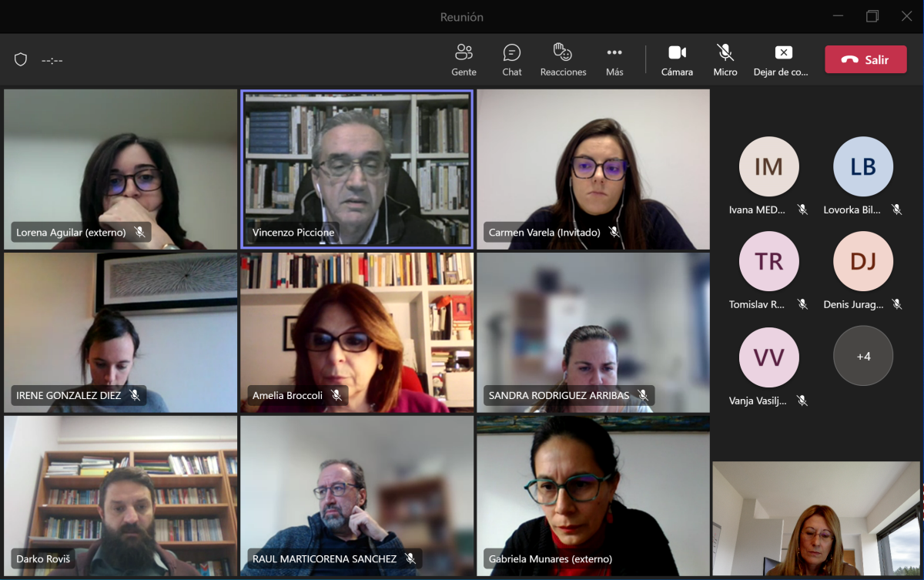The width and height of the screenshot is (924, 580).
Task: Leave the meeting with Salir
Action: 865,60
